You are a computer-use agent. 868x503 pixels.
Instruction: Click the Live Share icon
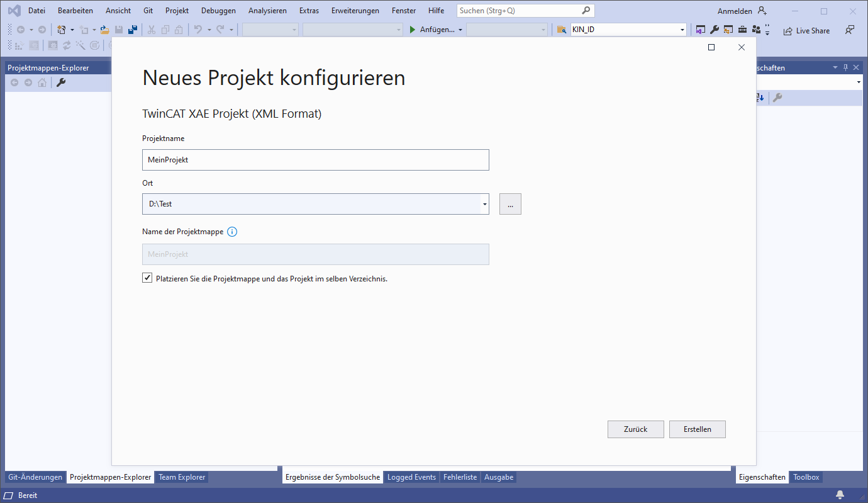[787, 30]
